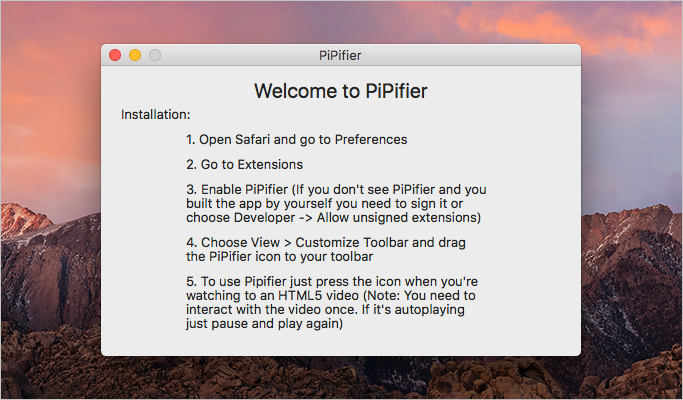Click the "Installation:" label

click(156, 115)
